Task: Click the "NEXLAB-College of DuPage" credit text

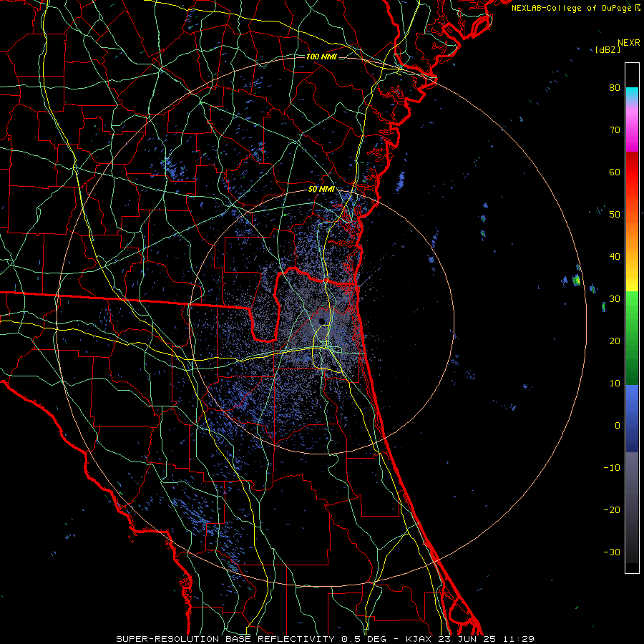Action: (572, 8)
